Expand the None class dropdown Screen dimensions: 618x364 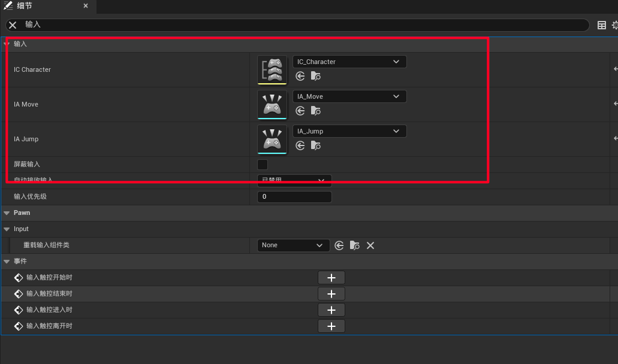click(293, 245)
